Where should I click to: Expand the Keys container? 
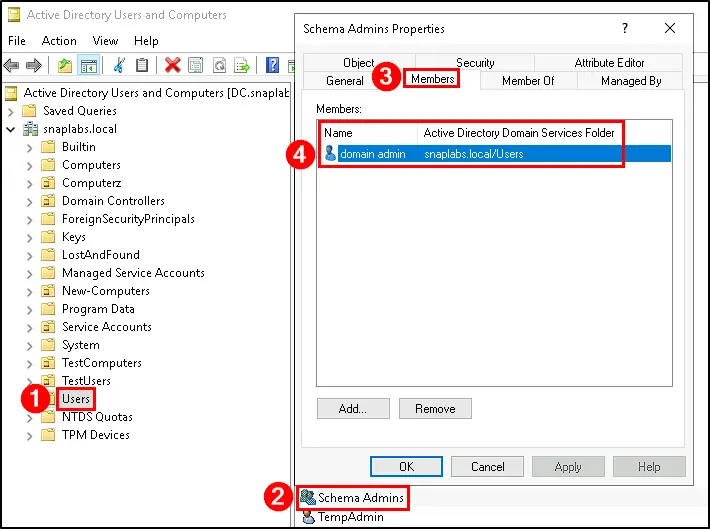[29, 237]
